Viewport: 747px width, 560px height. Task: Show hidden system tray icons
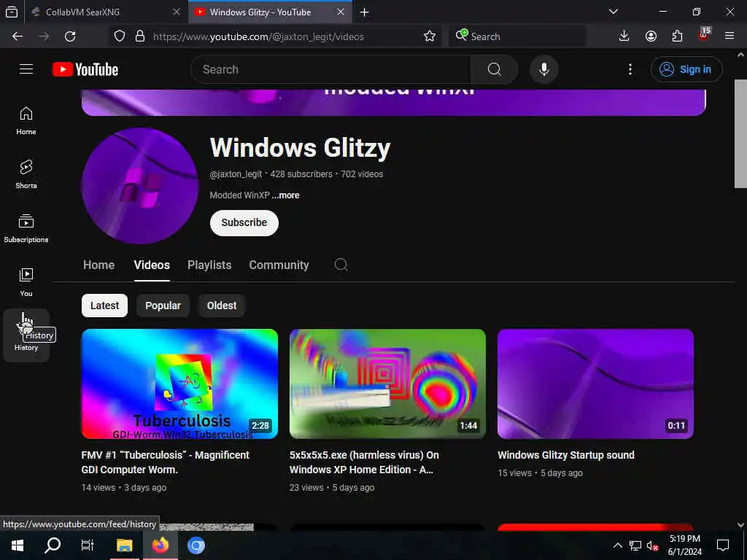(617, 545)
